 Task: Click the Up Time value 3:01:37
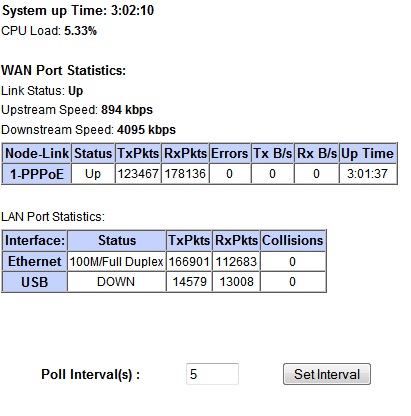pyautogui.click(x=367, y=174)
